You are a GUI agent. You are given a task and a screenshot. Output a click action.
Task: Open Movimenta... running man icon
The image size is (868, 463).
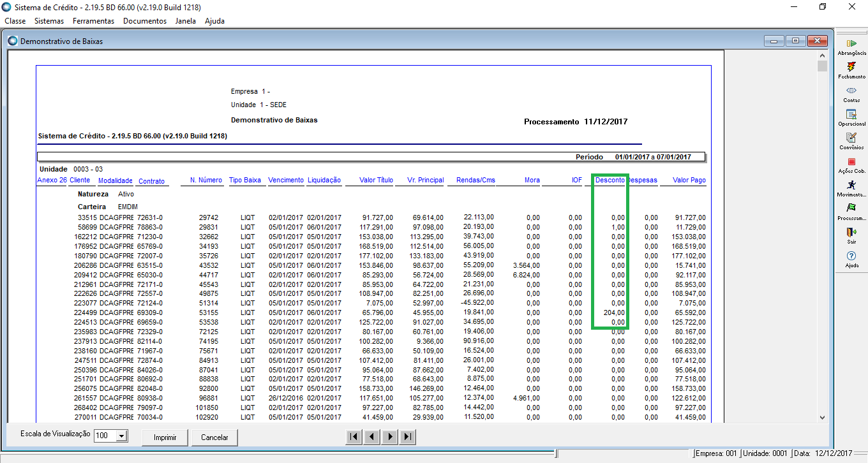click(851, 184)
